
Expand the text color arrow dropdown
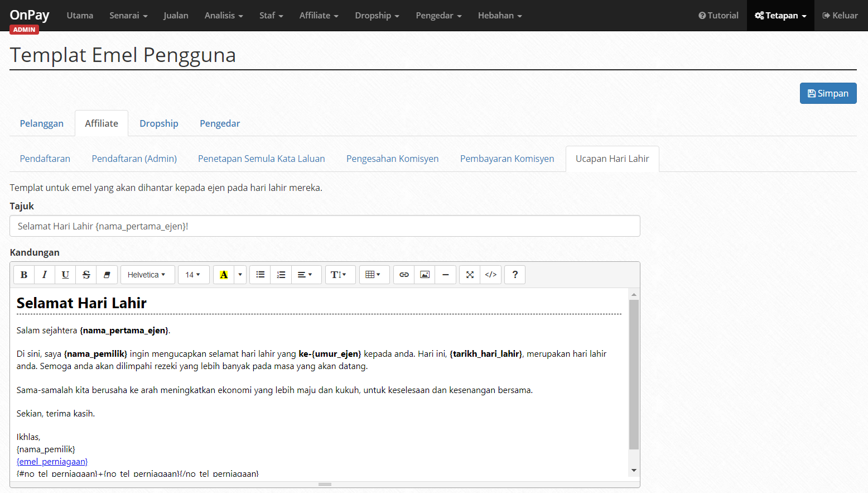240,275
